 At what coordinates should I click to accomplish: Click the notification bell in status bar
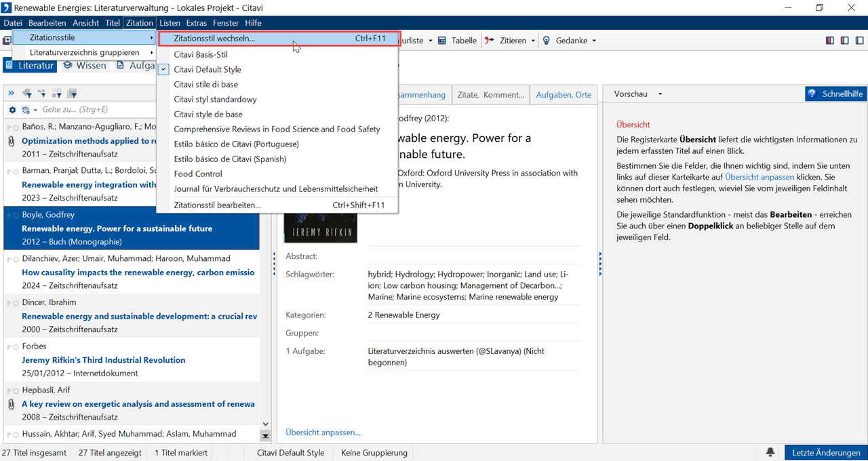pos(770,453)
